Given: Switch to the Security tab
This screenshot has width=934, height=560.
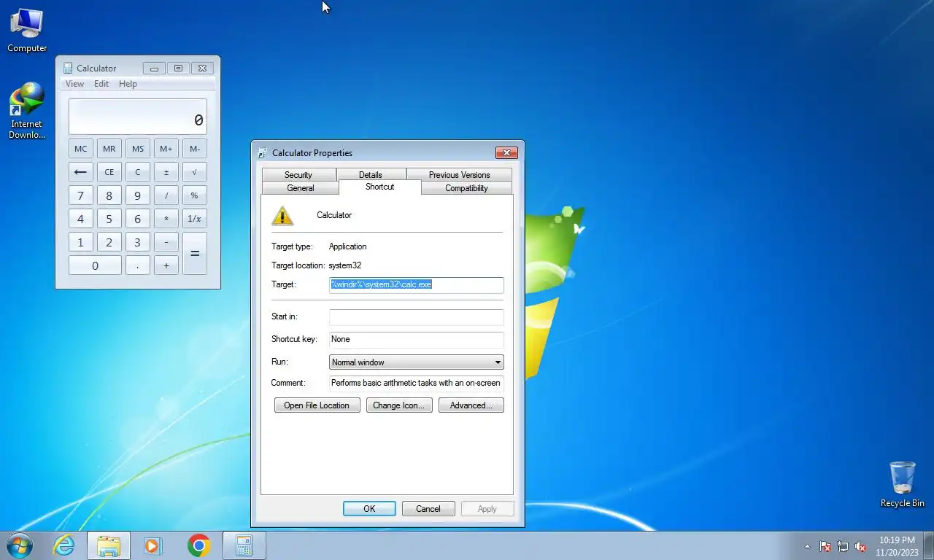Looking at the screenshot, I should pos(298,175).
